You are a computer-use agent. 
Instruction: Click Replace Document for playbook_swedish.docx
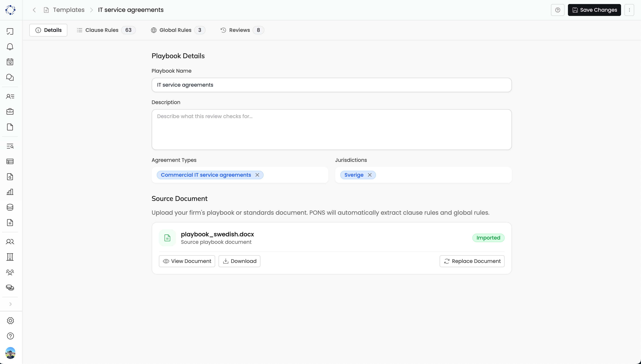(x=472, y=261)
